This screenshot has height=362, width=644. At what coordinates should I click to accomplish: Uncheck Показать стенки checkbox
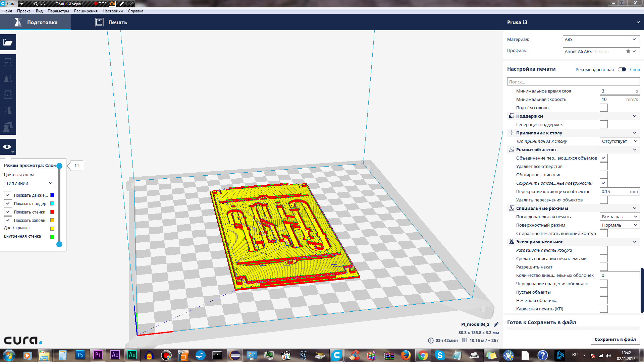point(8,212)
